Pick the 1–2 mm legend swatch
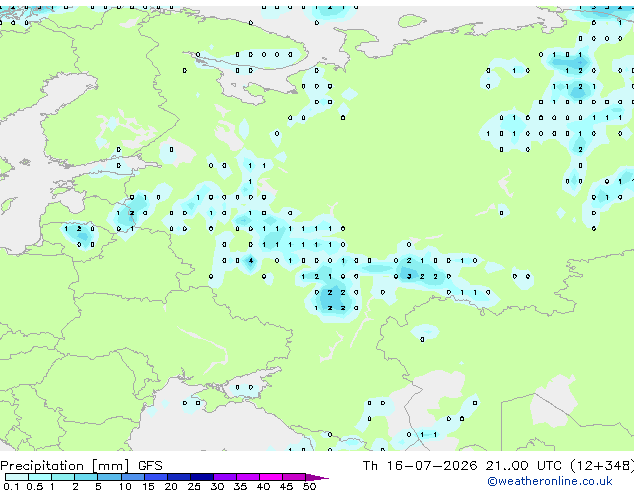Viewport: 634px width, 490px height. 63,477
